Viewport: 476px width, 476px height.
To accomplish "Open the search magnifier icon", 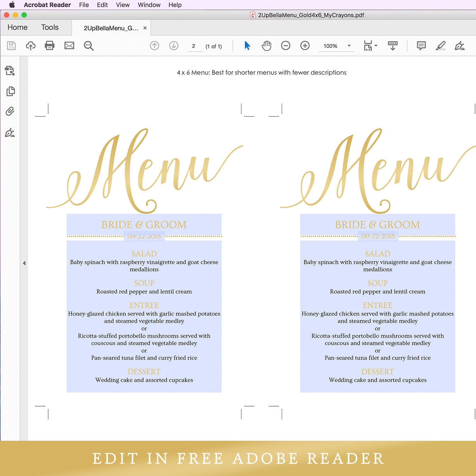I will 89,46.
